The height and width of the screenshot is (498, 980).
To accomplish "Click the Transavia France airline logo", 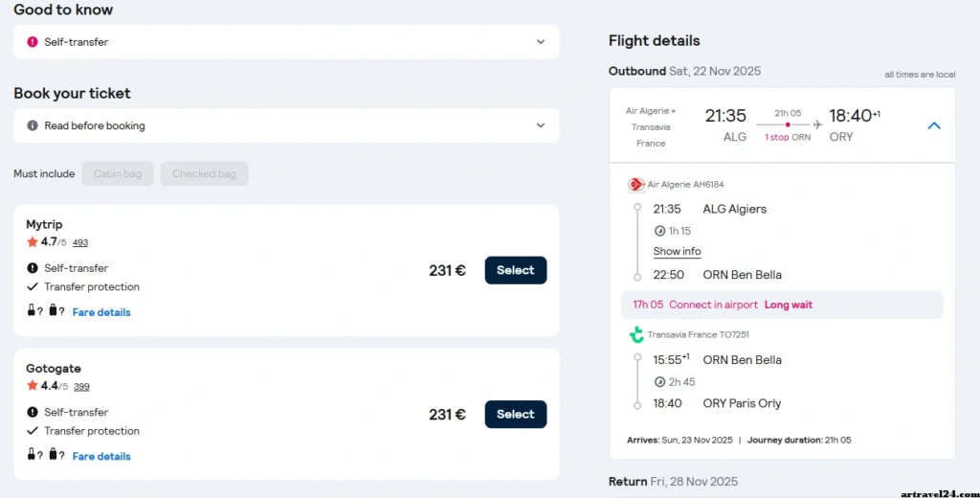I will pyautogui.click(x=636, y=334).
